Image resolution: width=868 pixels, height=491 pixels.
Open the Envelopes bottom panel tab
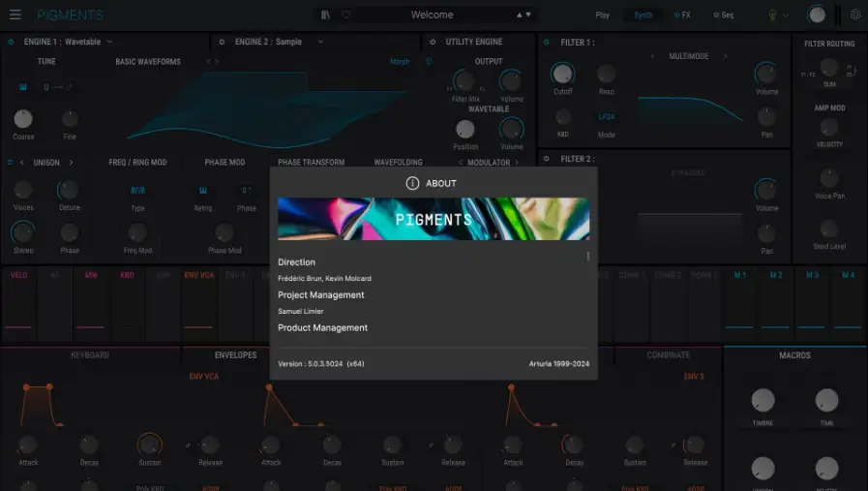point(235,355)
